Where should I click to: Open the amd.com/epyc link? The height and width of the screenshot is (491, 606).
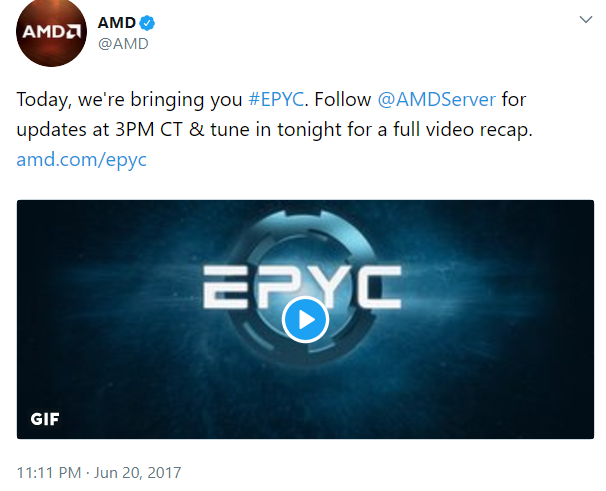pyautogui.click(x=82, y=159)
